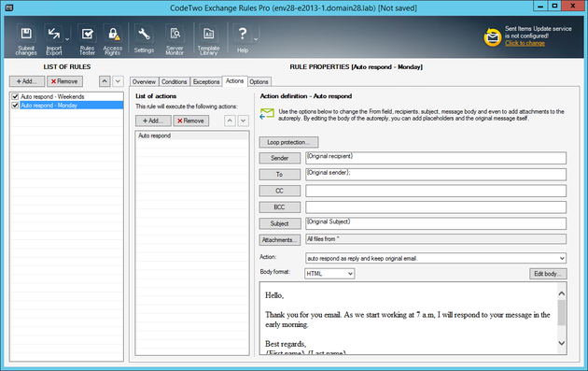
Task: Toggle the Auto respond - Monday checkbox
Action: 15,106
